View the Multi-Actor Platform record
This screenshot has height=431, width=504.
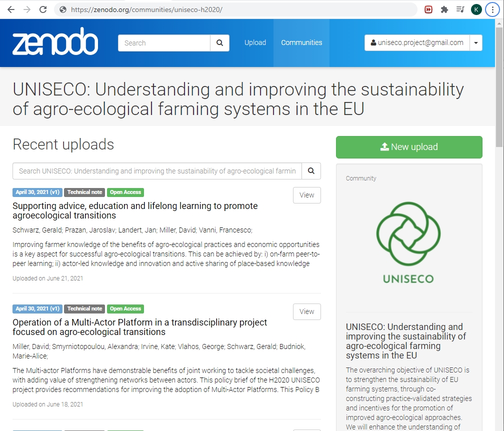click(x=306, y=312)
